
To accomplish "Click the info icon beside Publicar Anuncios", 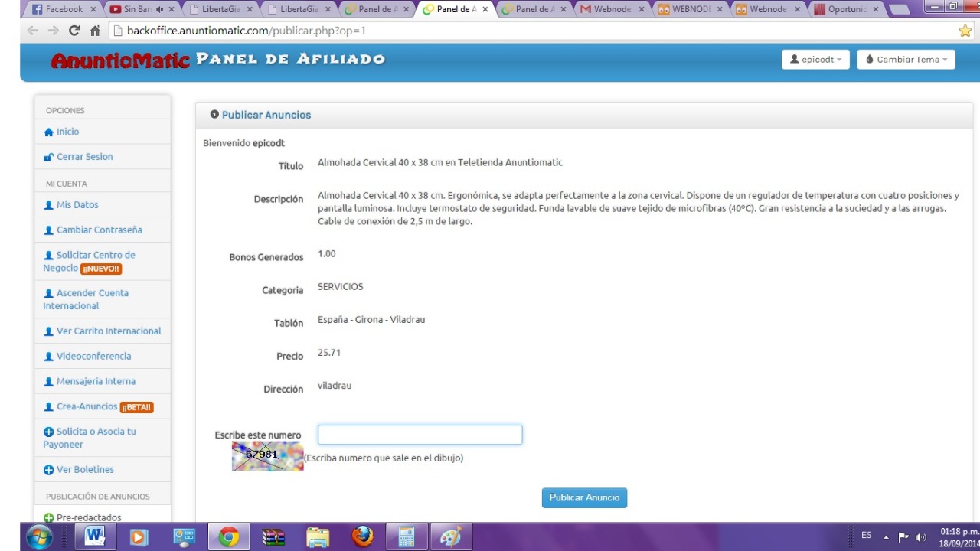I will [x=214, y=114].
